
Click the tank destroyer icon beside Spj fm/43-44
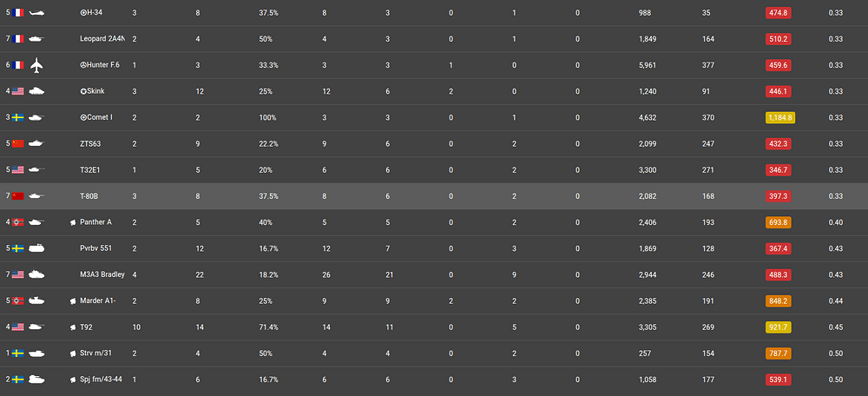coord(36,379)
